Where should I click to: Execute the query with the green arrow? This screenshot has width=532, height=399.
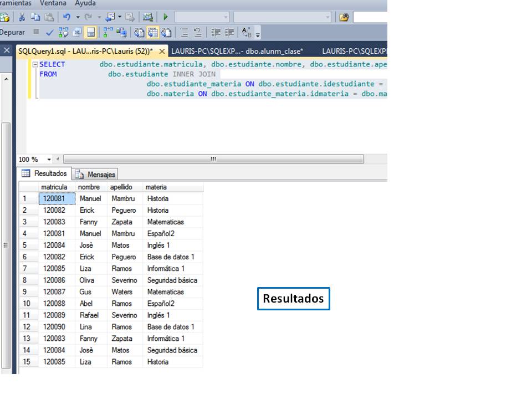(x=166, y=17)
